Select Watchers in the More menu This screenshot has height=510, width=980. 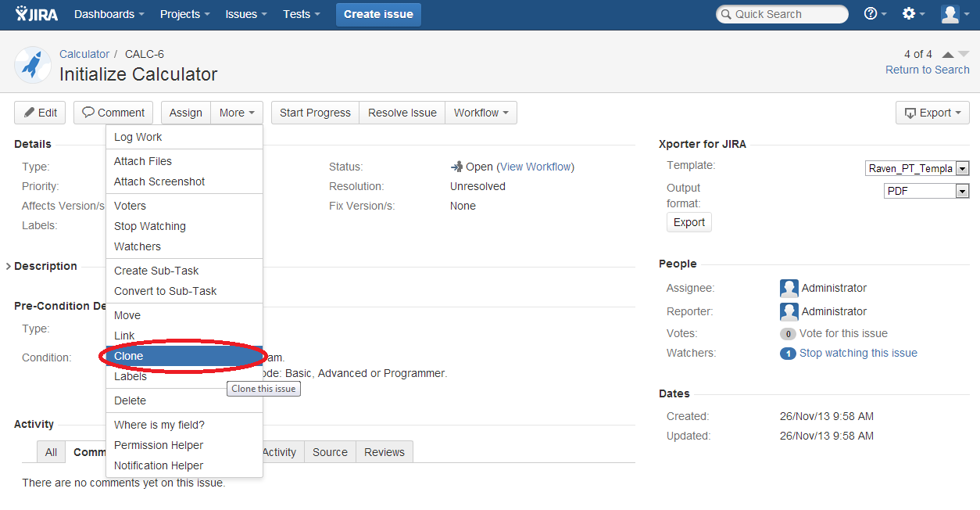[184, 246]
